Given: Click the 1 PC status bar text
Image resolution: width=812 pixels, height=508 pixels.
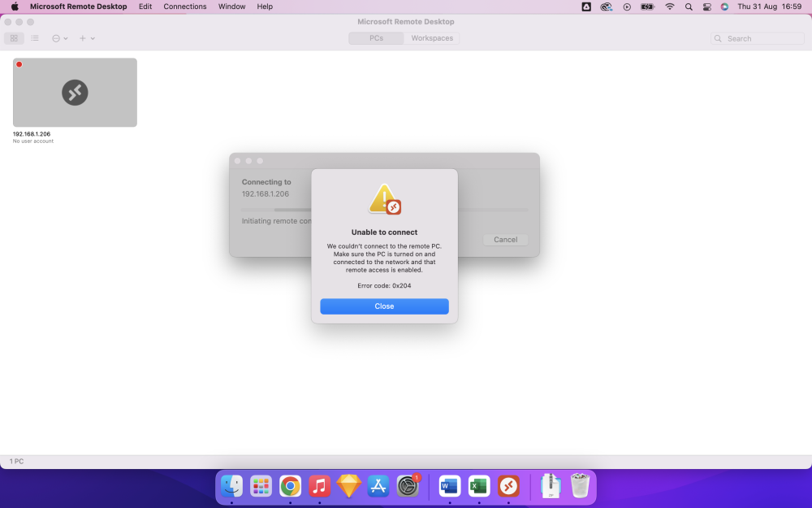Looking at the screenshot, I should (16, 462).
